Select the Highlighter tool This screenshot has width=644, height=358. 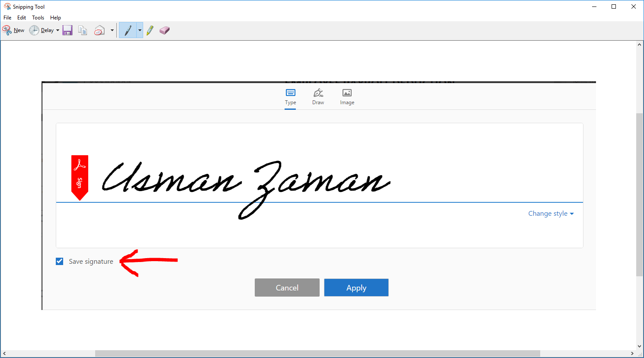(150, 30)
